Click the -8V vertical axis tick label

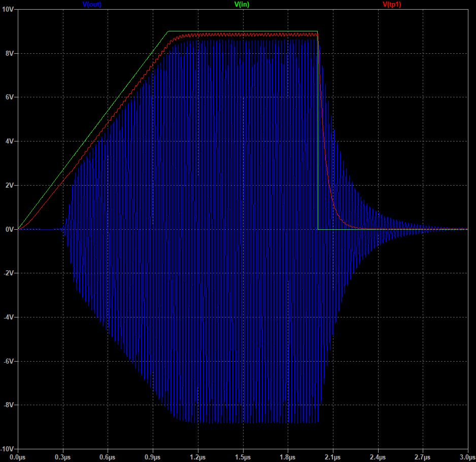pos(9,405)
